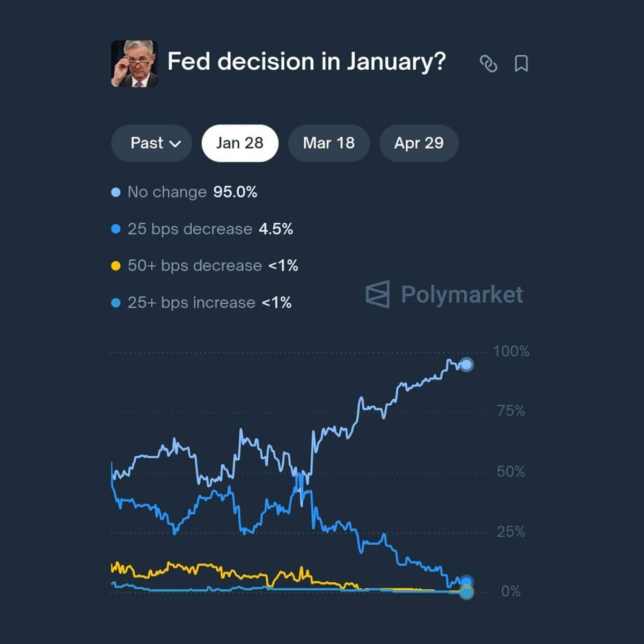644x644 pixels.
Task: Select the 25+ bps increase outcome label
Action: [x=191, y=303]
